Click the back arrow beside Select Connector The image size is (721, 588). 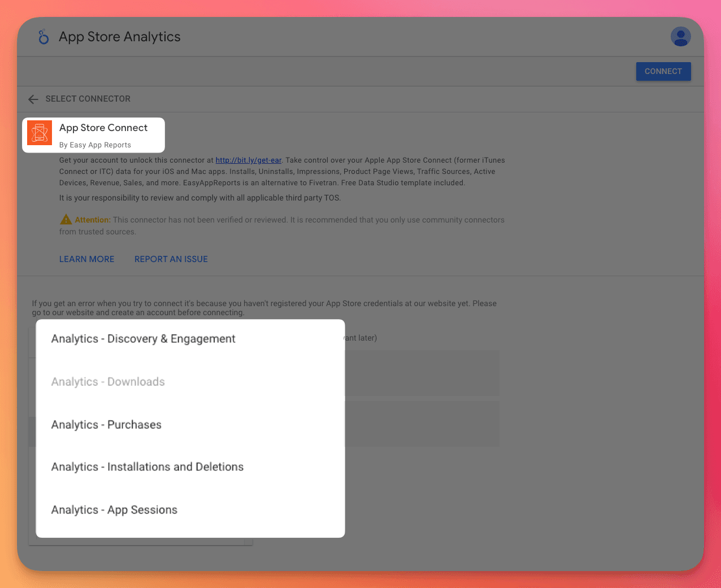click(x=33, y=99)
